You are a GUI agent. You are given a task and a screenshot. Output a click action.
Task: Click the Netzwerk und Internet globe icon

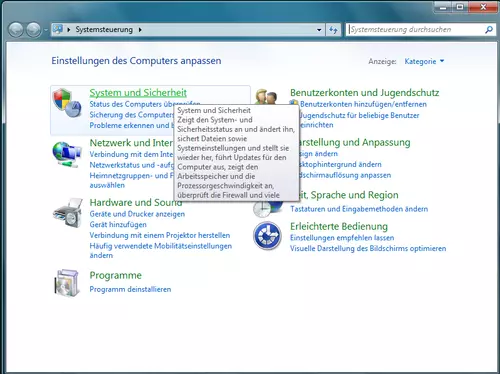point(67,154)
